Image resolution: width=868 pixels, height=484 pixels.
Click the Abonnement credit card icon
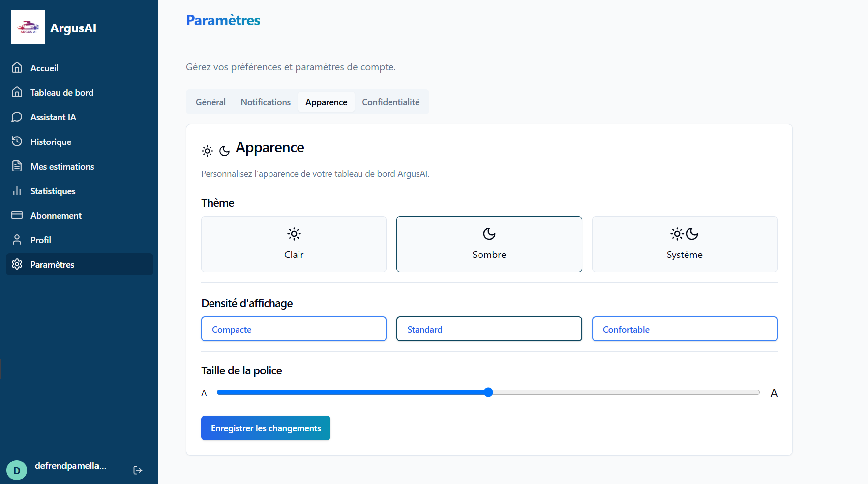click(x=17, y=215)
